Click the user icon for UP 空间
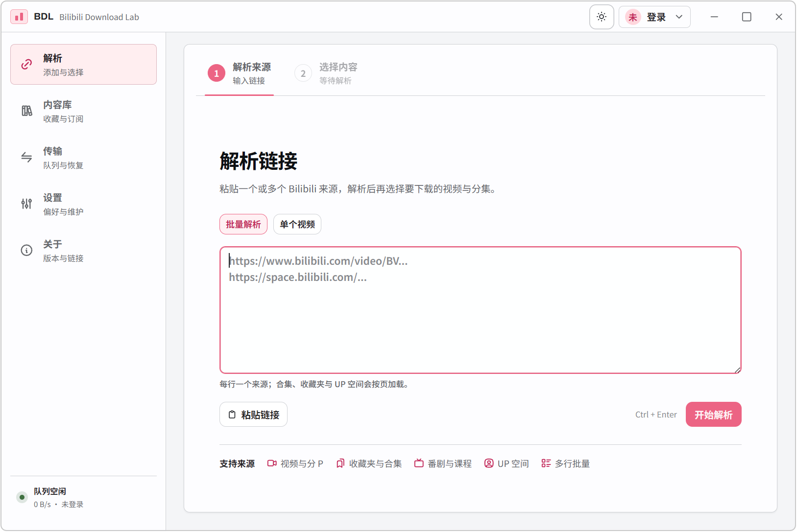This screenshot has width=797, height=532. tap(489, 463)
